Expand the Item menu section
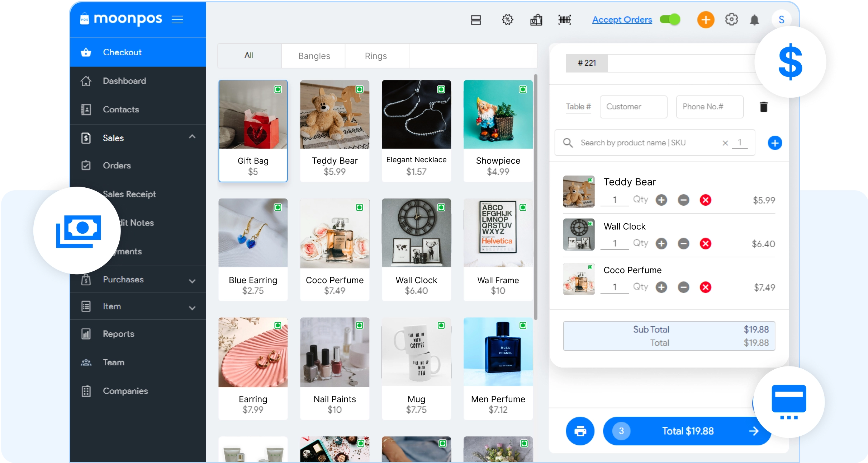 192,308
